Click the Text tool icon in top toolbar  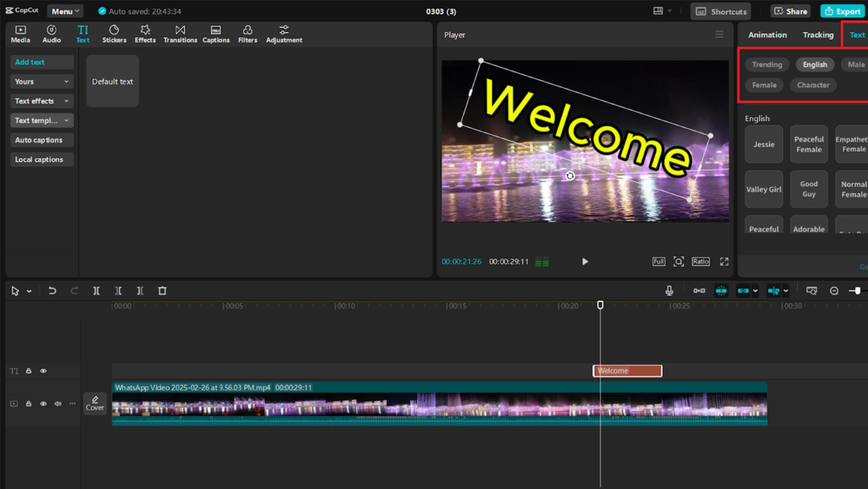[83, 34]
